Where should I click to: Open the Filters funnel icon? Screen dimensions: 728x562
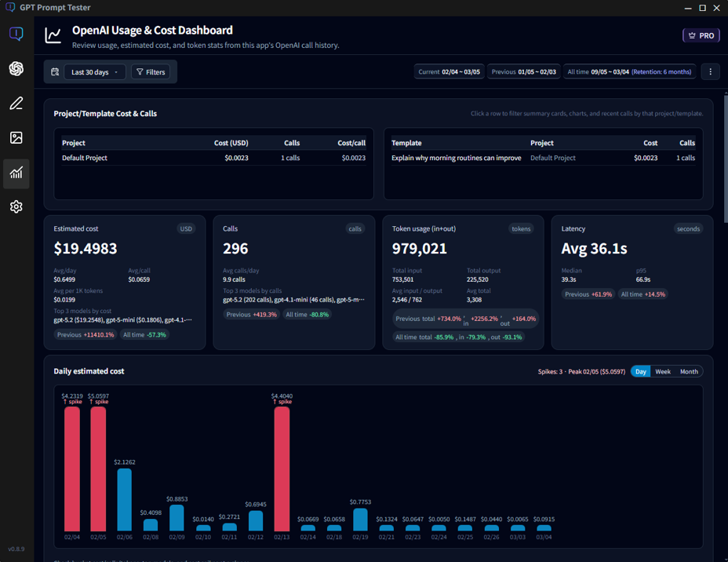[x=152, y=71]
